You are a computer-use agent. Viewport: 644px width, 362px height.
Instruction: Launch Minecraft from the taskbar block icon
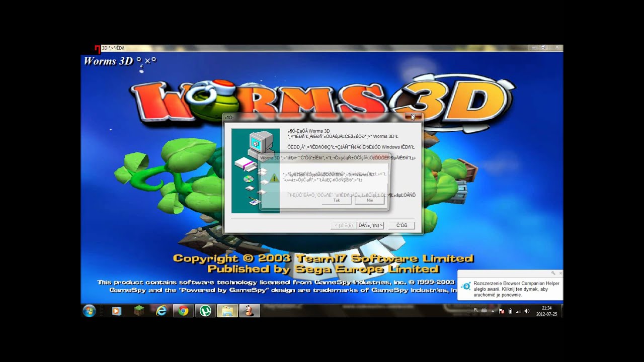click(139, 311)
